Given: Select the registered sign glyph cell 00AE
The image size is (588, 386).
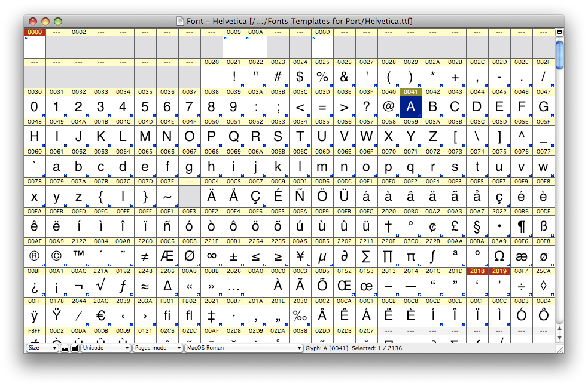Looking at the screenshot, I should click(35, 256).
